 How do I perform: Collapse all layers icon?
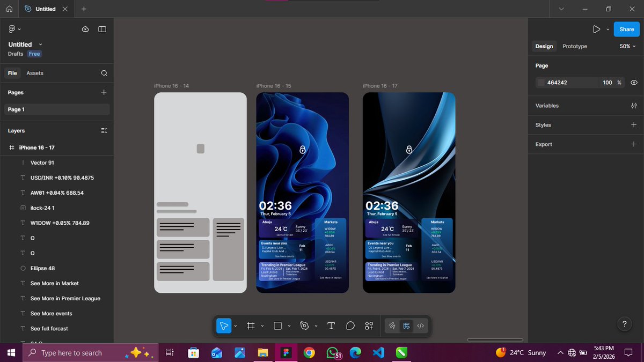[x=104, y=130]
